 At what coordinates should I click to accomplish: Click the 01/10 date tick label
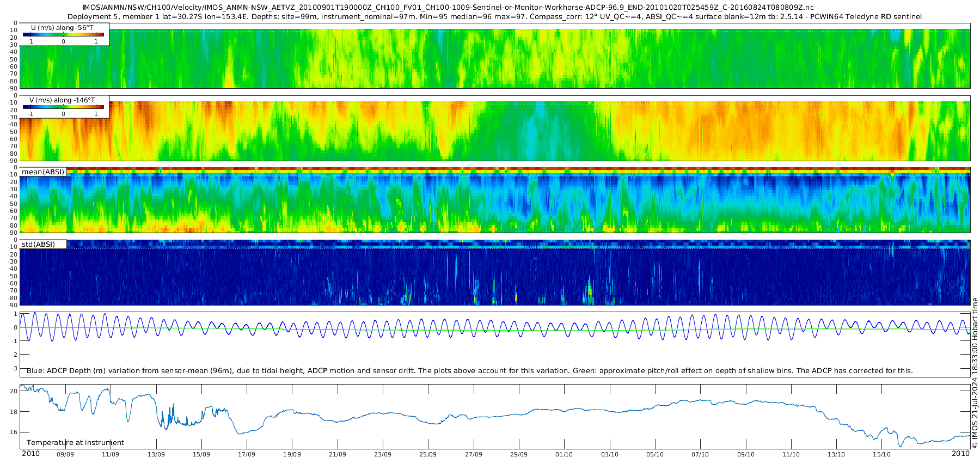click(564, 454)
